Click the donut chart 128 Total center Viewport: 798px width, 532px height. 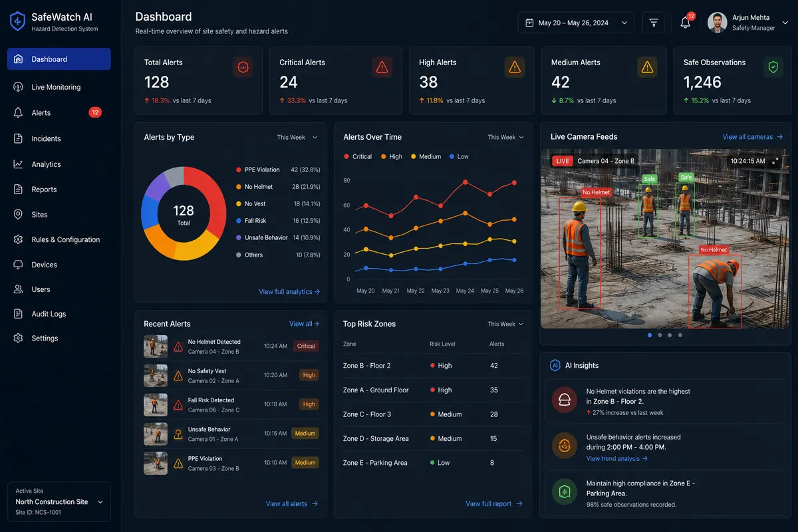pyautogui.click(x=184, y=214)
